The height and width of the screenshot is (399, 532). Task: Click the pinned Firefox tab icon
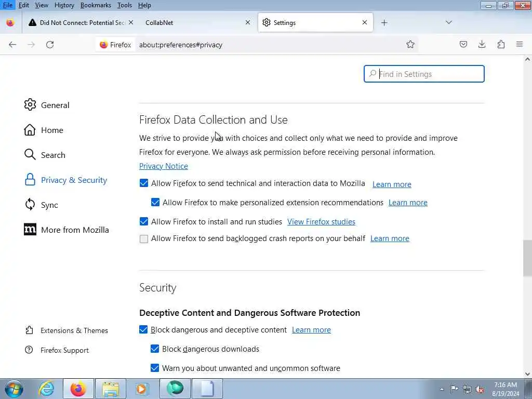click(10, 23)
